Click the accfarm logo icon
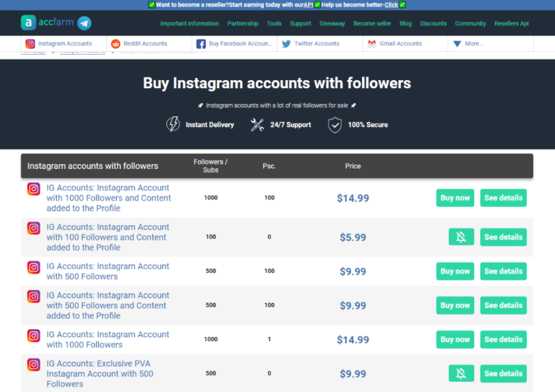555x392 pixels. pos(28,22)
